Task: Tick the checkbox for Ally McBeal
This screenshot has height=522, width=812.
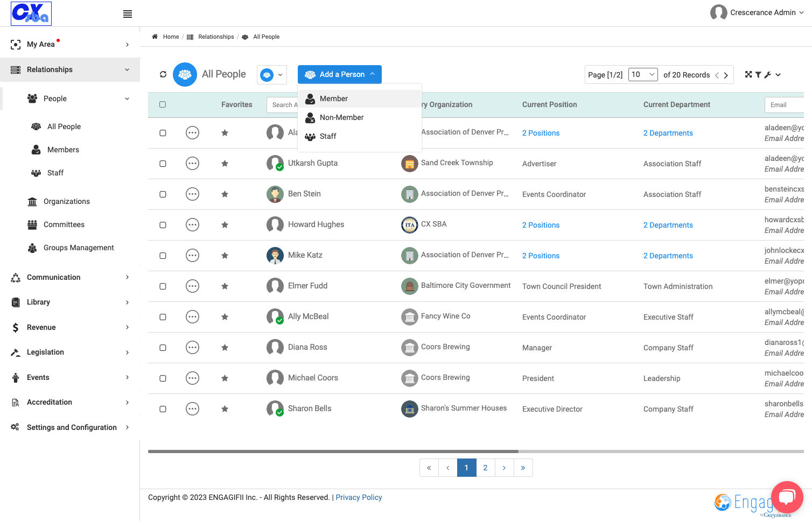Action: pyautogui.click(x=163, y=317)
